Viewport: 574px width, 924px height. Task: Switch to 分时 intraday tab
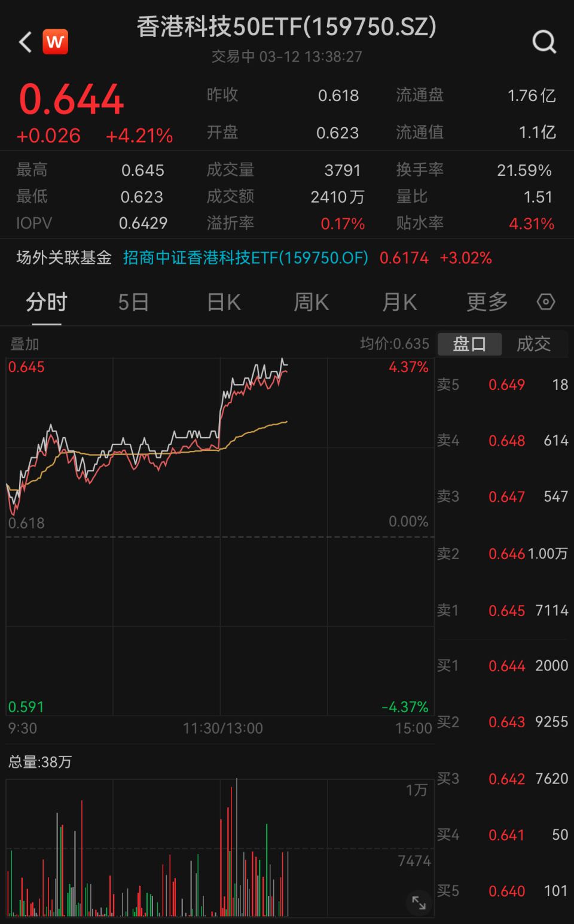tap(47, 303)
